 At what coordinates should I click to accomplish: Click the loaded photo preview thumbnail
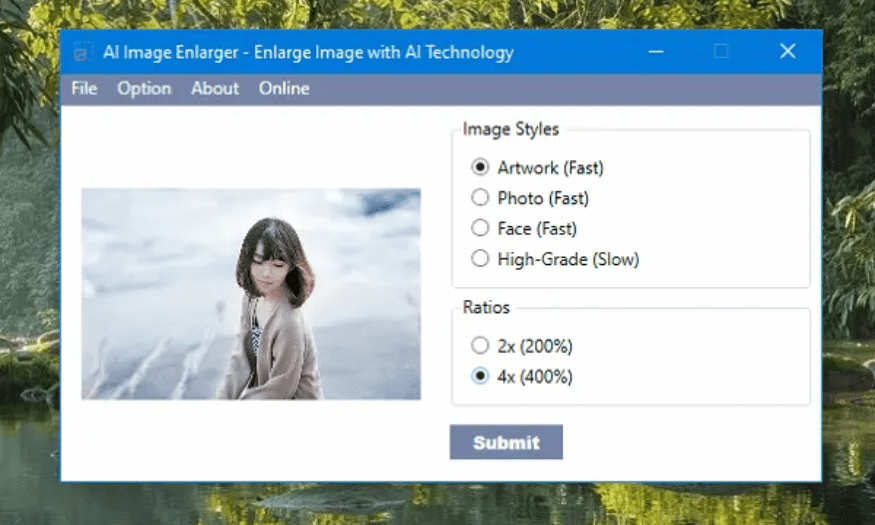tap(251, 294)
